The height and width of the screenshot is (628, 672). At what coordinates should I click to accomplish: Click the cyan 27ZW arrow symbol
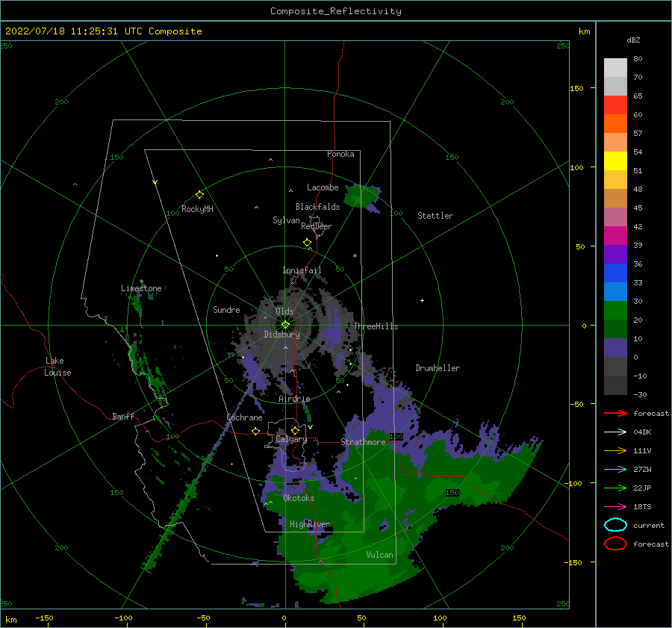click(x=615, y=470)
